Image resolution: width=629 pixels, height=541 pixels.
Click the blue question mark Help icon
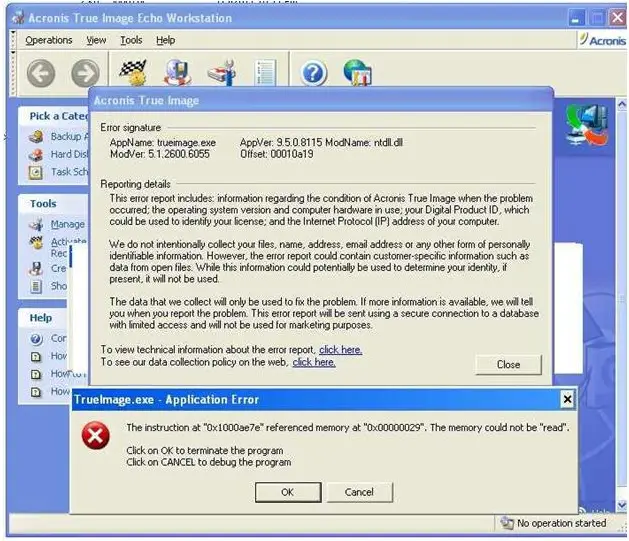[x=313, y=73]
